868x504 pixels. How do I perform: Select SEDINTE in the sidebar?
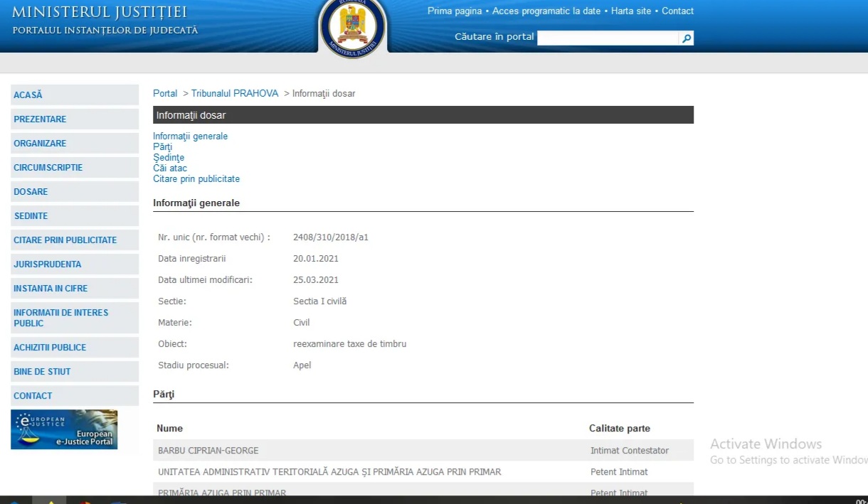31,216
